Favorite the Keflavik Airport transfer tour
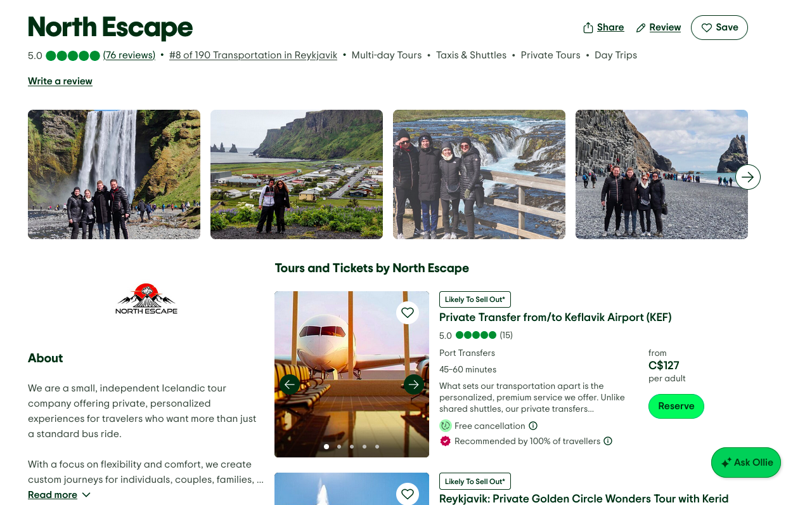The image size is (812, 505). [x=408, y=312]
